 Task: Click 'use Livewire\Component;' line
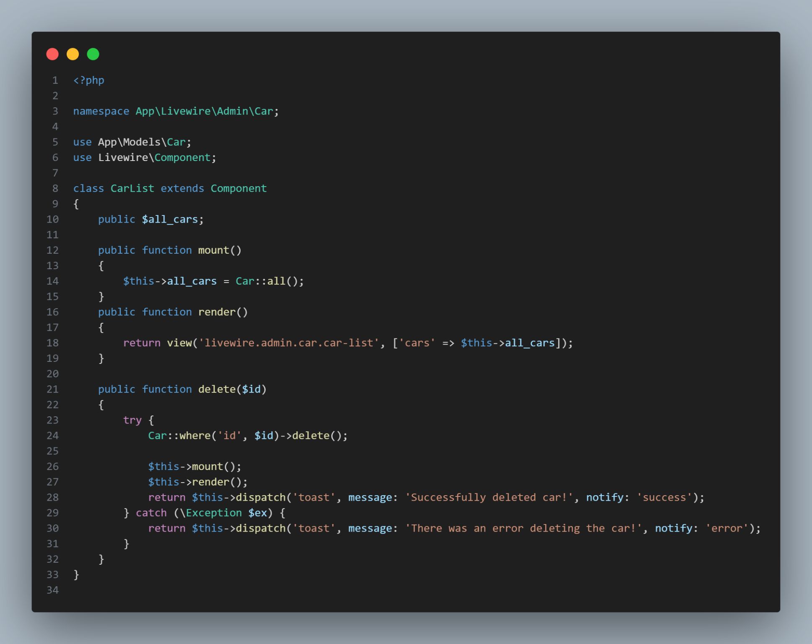pos(145,158)
